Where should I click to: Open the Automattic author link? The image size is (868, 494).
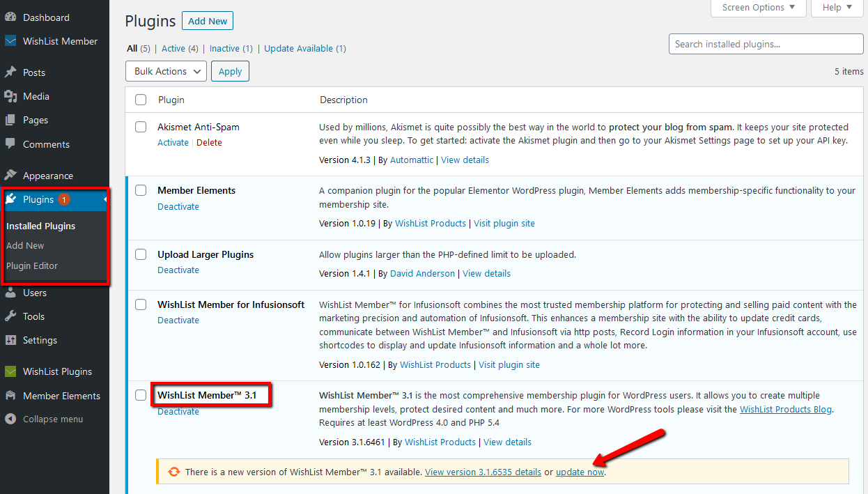(x=412, y=160)
